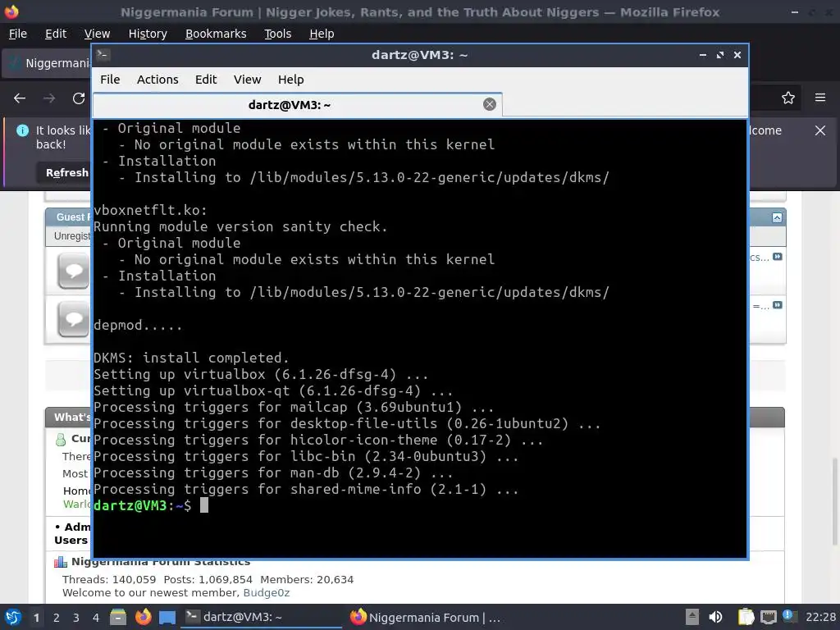Click the go-to-last-post icon in the second forum row

pyautogui.click(x=778, y=305)
